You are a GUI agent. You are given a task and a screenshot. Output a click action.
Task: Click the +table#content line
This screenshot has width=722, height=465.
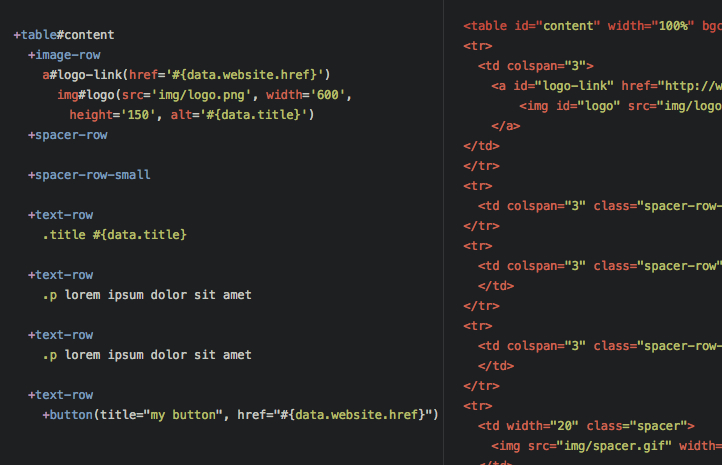tap(64, 35)
